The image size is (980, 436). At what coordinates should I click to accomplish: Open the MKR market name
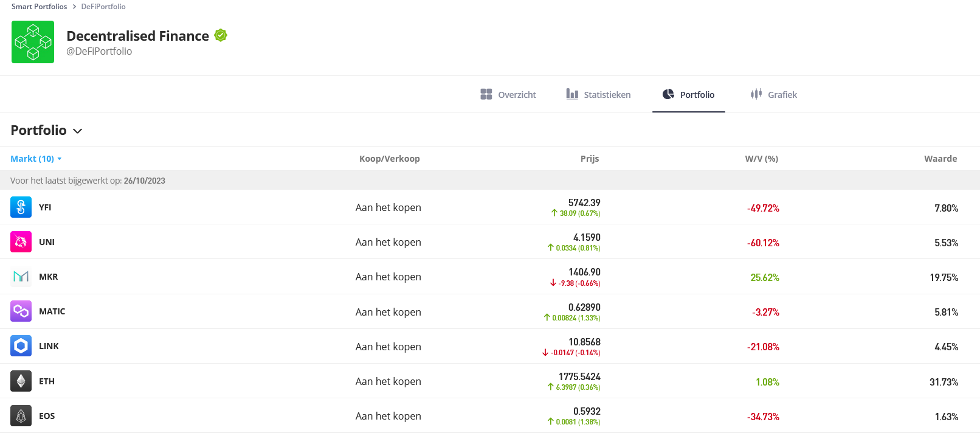click(x=48, y=277)
